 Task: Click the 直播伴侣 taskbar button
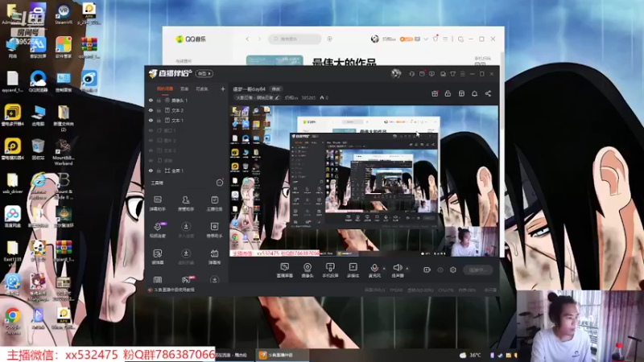pos(283,355)
